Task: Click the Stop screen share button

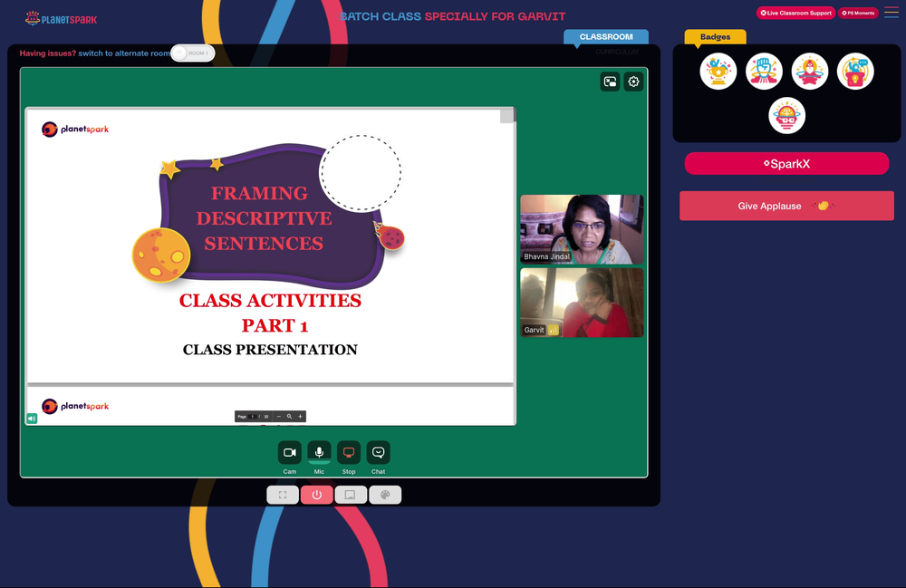Action: coord(349,452)
